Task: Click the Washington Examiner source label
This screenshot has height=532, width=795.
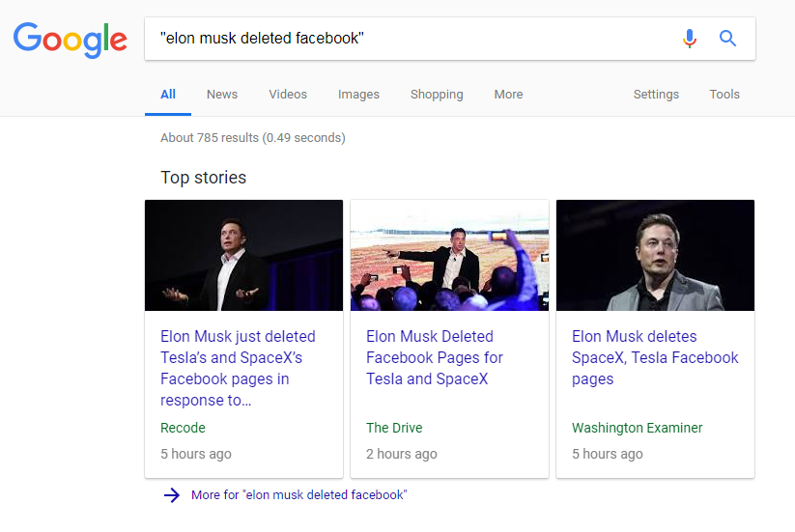Action: [x=638, y=428]
